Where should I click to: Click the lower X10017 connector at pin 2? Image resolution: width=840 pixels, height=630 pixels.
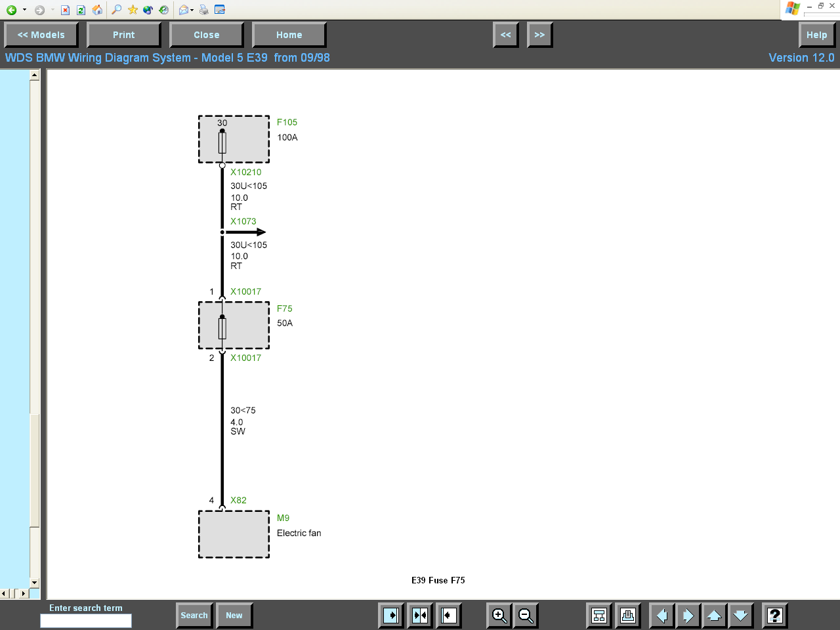pyautogui.click(x=245, y=358)
